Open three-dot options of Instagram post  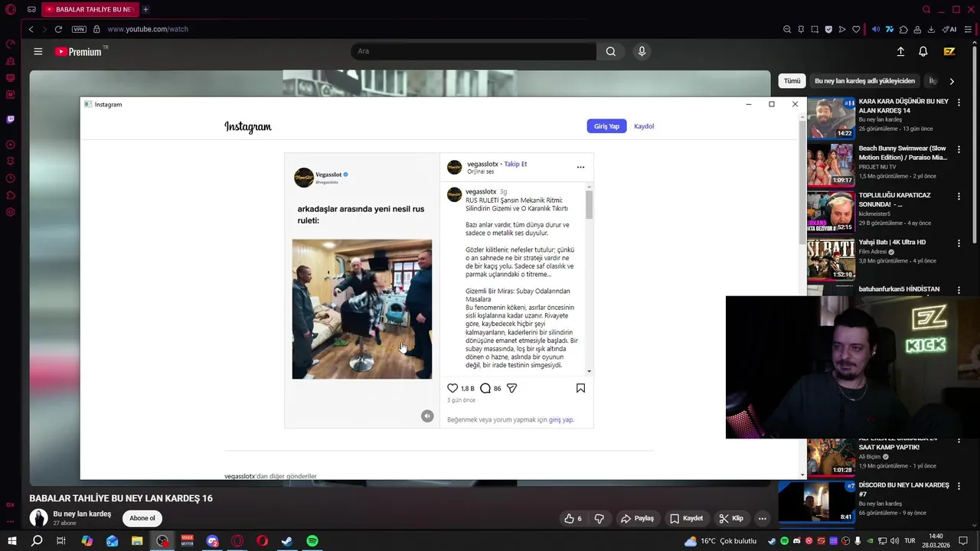(580, 167)
